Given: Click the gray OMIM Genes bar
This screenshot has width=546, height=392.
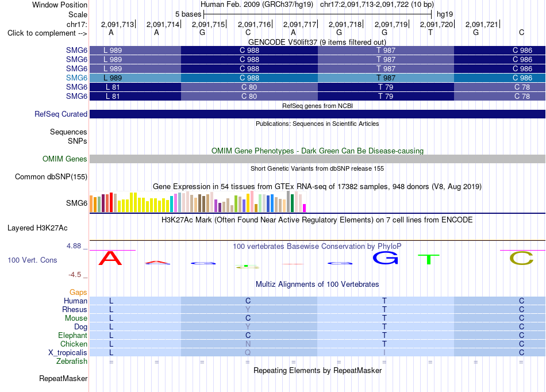Looking at the screenshot, I should [x=317, y=159].
